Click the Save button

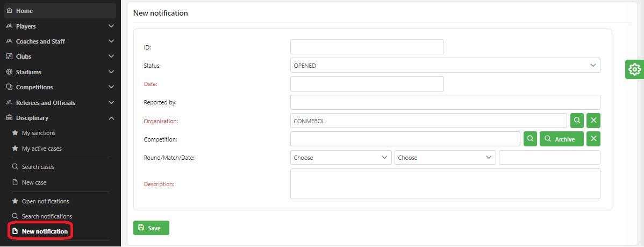151,228
